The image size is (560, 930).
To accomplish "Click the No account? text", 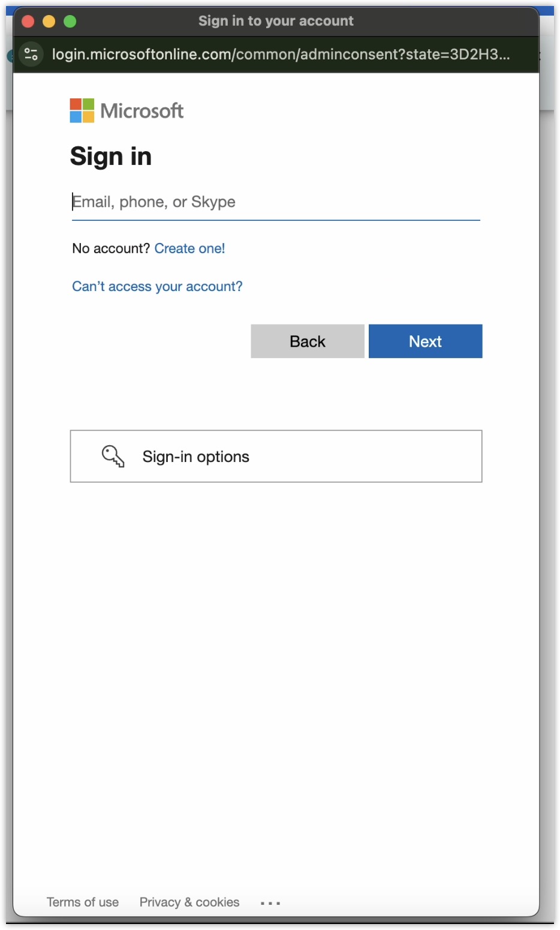I will coord(110,248).
